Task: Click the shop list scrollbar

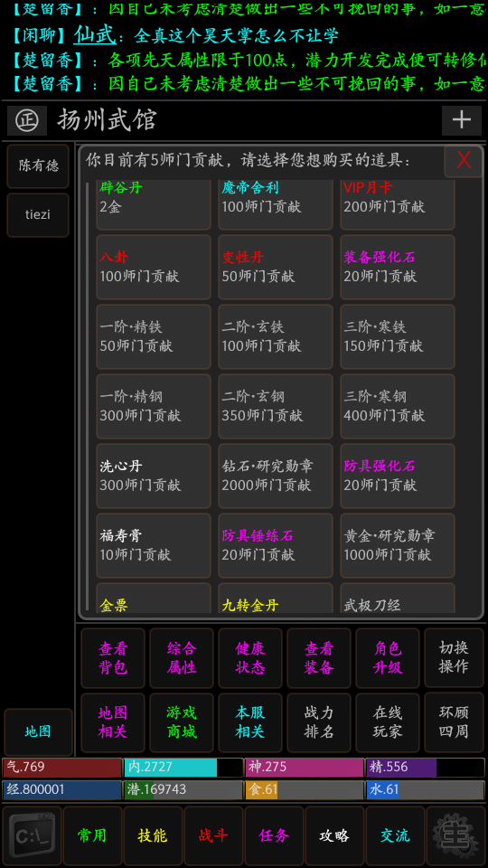Action: pyautogui.click(x=88, y=396)
